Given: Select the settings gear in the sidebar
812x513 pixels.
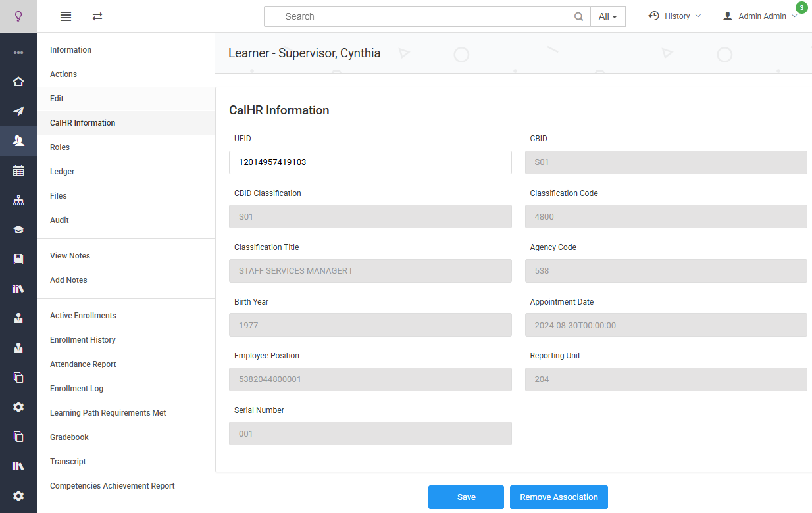Looking at the screenshot, I should coord(18,407).
